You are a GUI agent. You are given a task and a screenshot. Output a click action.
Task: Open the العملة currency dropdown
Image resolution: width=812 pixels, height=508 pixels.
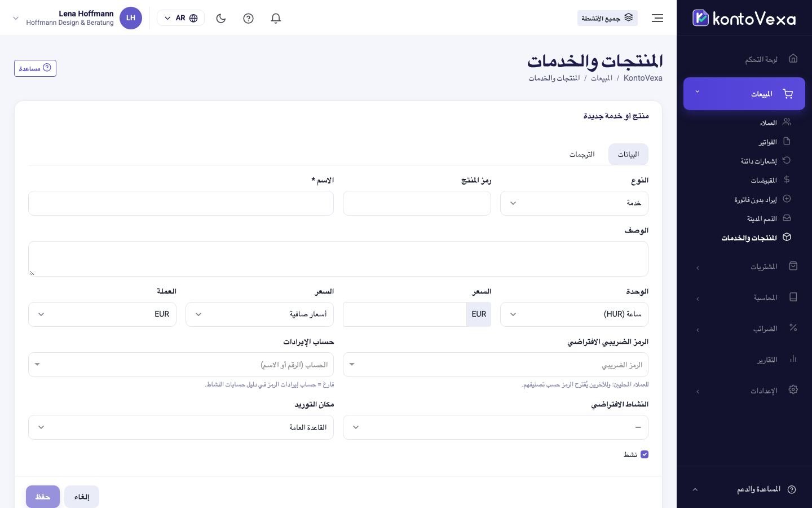(x=102, y=314)
